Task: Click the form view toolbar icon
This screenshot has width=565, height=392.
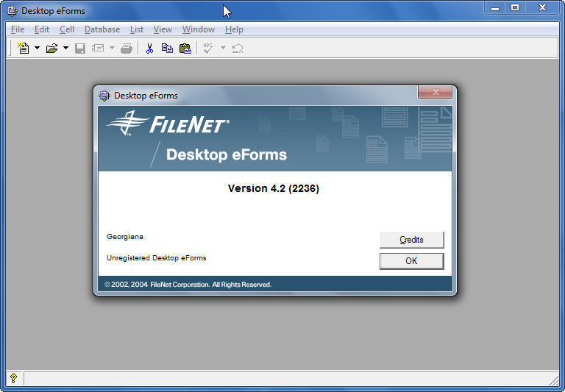Action: point(98,48)
